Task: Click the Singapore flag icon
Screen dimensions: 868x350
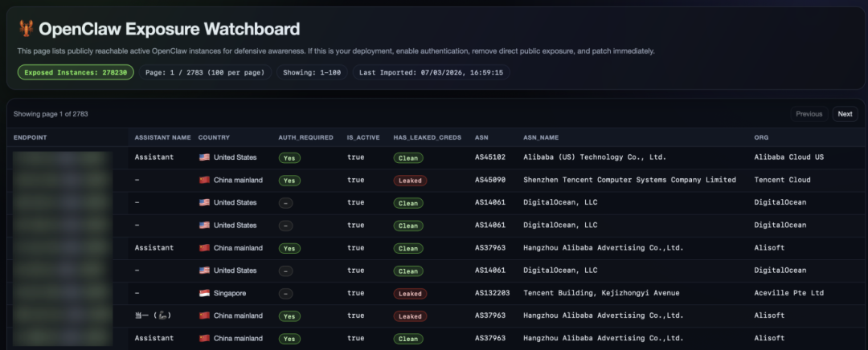Action: point(204,293)
